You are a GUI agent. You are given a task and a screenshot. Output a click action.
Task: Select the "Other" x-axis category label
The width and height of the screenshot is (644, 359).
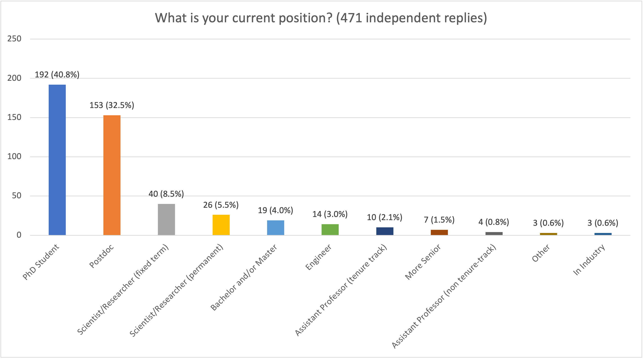pos(541,253)
